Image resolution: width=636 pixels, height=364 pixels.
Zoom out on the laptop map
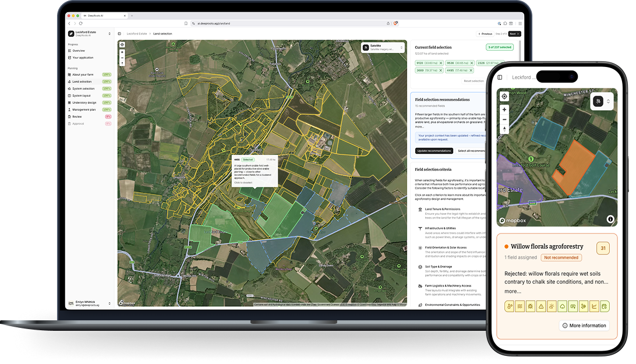[x=122, y=58]
